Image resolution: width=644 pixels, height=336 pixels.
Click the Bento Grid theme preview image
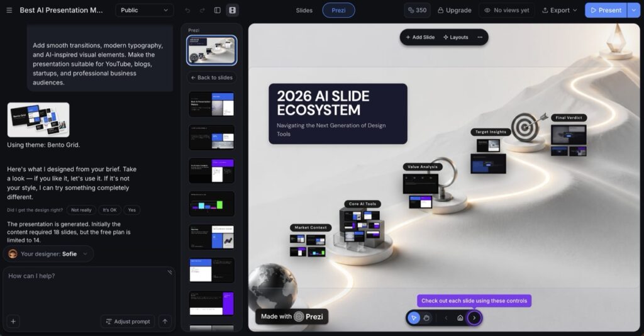pos(38,120)
